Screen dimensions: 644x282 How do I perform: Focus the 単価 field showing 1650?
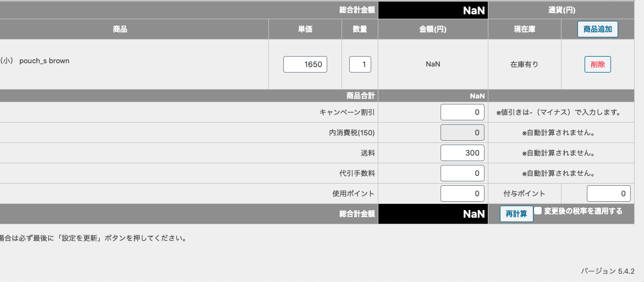click(305, 64)
